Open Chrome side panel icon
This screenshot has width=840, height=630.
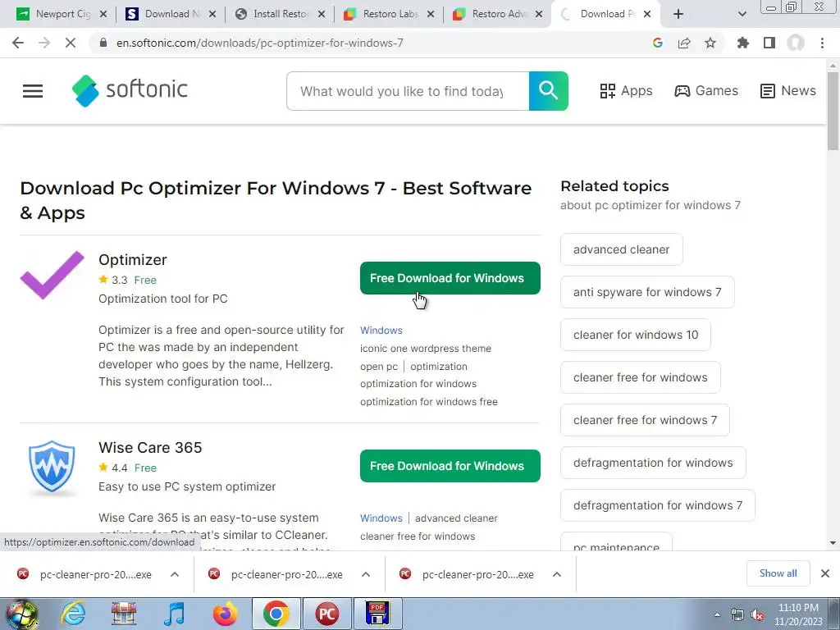click(769, 43)
